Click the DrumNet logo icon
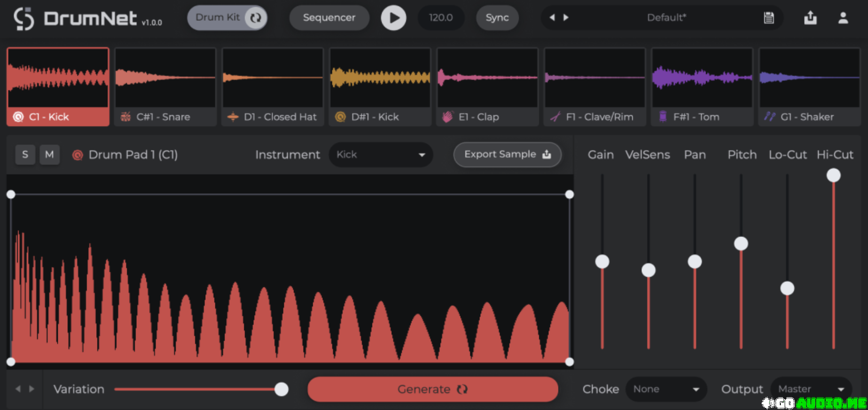This screenshot has width=868, height=410. [24, 19]
